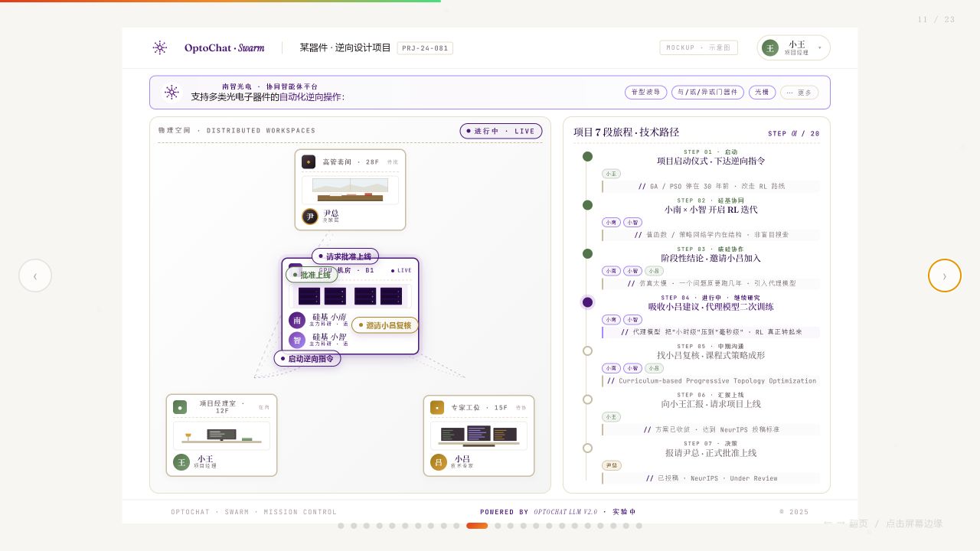Expand the 更多 chip in the banner
Viewport: 980px width, 551px height.
[x=799, y=93]
